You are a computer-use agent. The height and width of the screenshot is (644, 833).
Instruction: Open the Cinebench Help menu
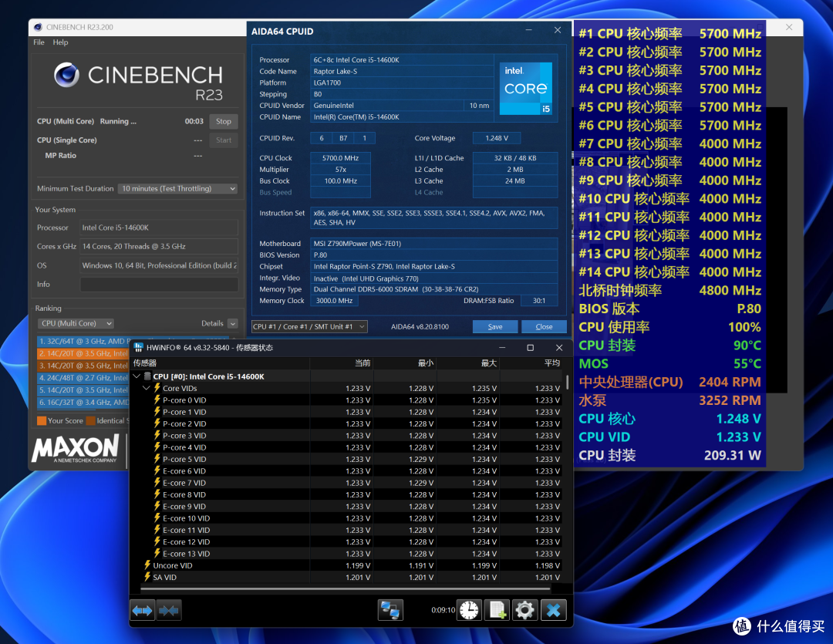pyautogui.click(x=61, y=42)
